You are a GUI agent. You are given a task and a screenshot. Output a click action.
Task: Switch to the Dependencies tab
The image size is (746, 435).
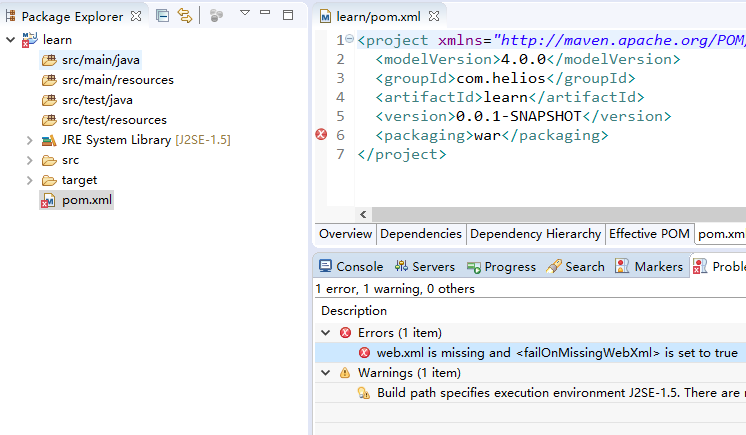point(421,234)
